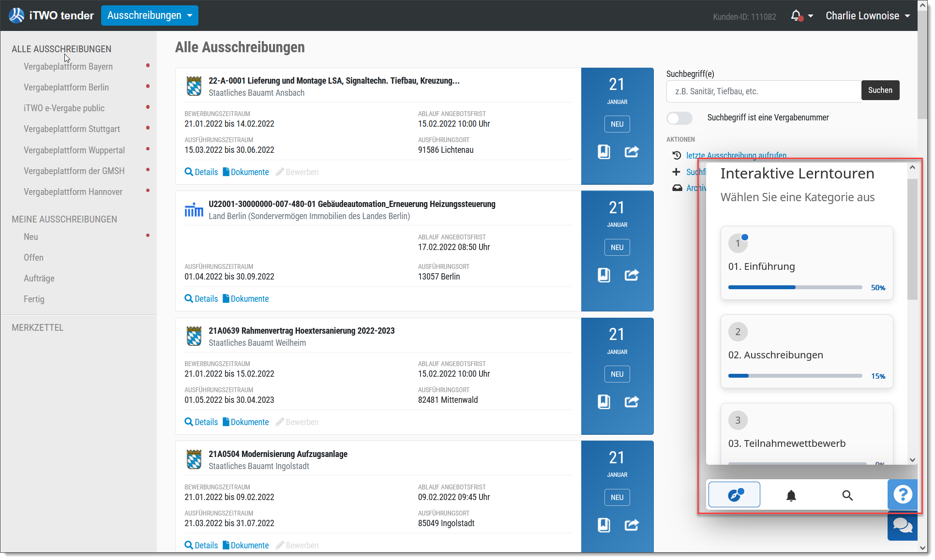Open the 21A0504 Modernisierung Aufzugsanlage title
935x560 pixels.
point(278,454)
